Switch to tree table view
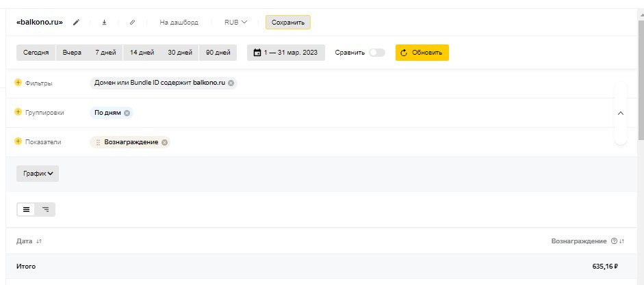This screenshot has height=285, width=644. [45, 210]
